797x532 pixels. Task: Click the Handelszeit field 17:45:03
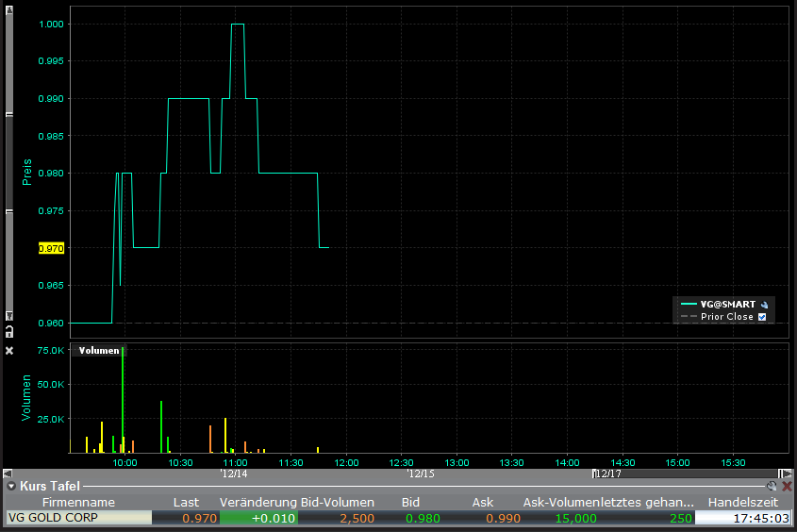click(742, 518)
